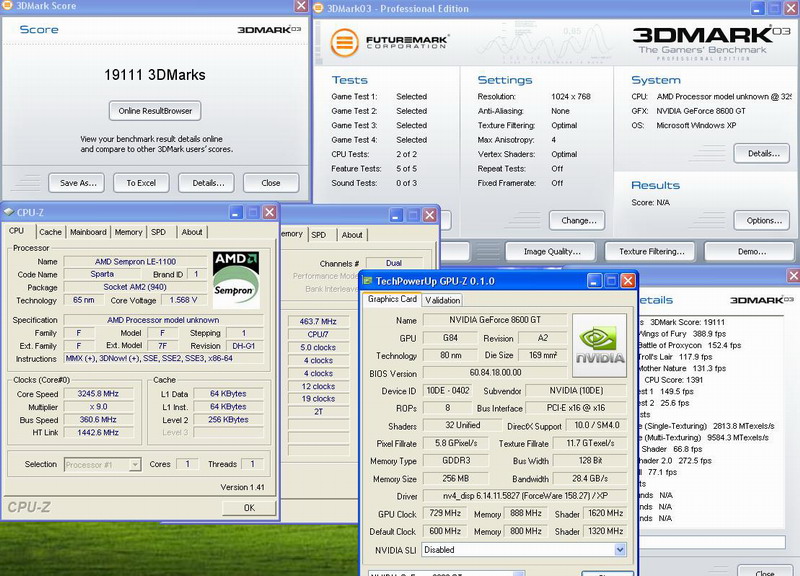Click the Resolution value 1024 x 768

571,96
